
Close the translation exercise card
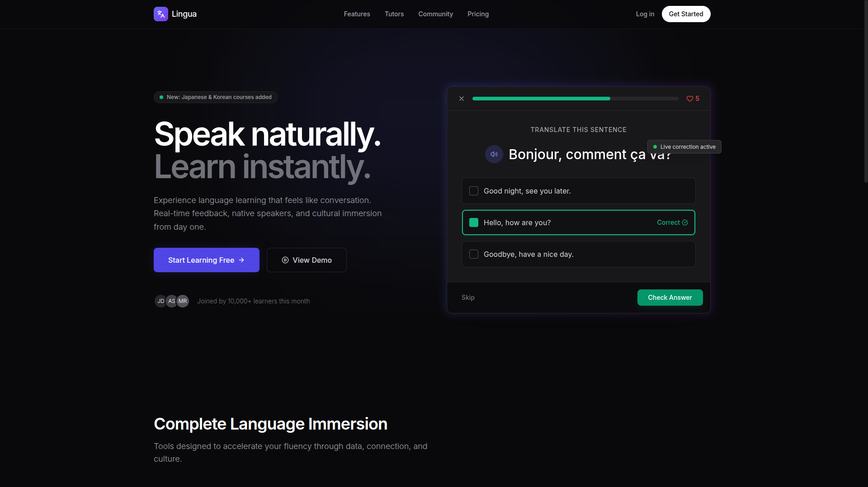coord(462,99)
